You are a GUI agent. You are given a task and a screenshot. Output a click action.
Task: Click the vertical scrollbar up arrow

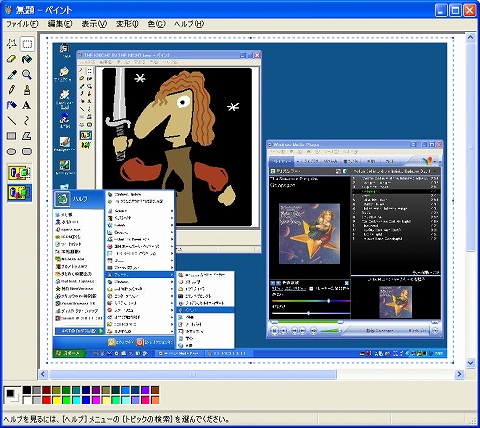pyautogui.click(x=470, y=38)
